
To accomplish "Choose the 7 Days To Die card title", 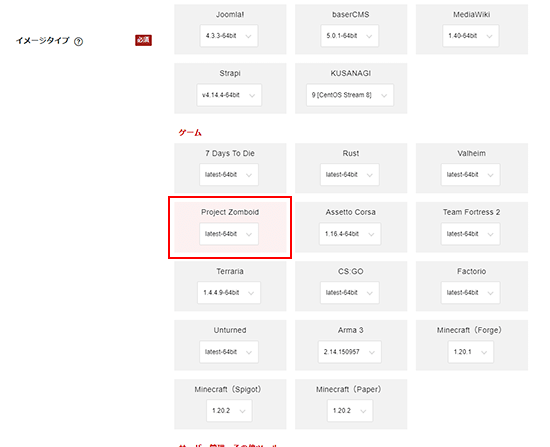I will pos(230,153).
